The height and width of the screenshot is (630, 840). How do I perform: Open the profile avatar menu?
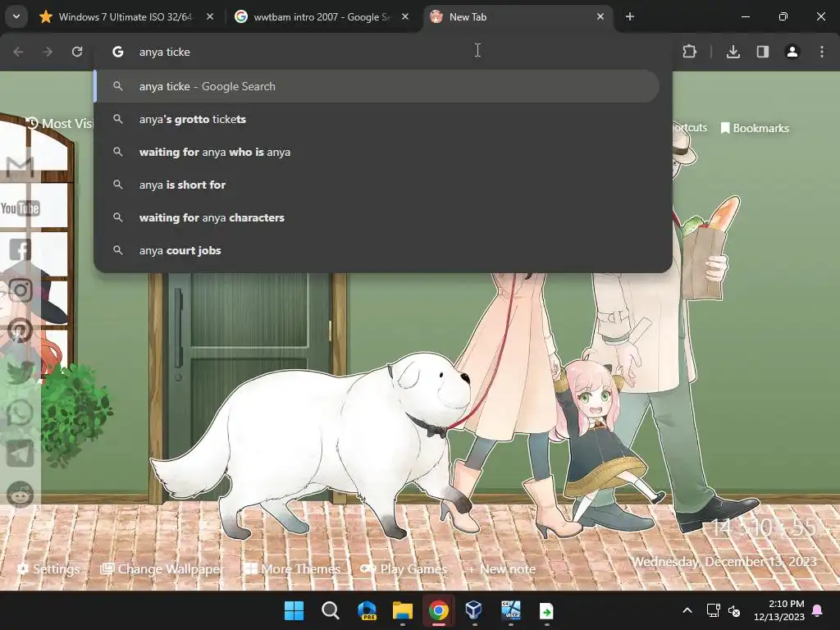click(x=792, y=52)
